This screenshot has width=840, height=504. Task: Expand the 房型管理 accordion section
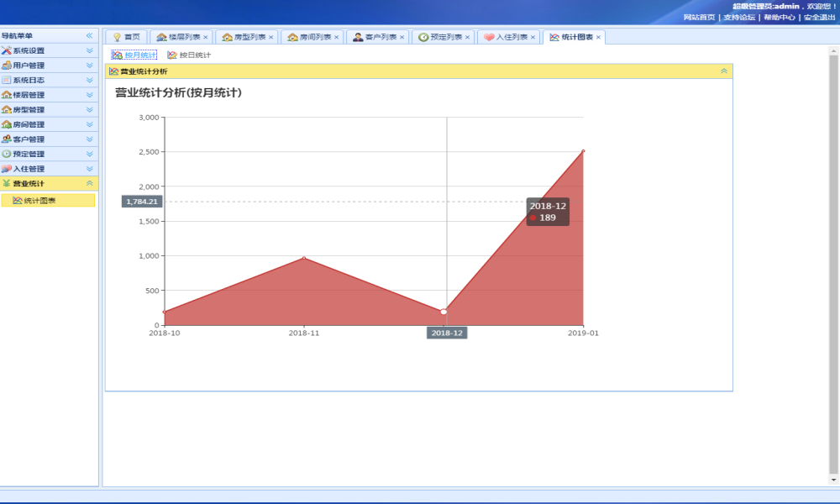pyautogui.click(x=90, y=109)
